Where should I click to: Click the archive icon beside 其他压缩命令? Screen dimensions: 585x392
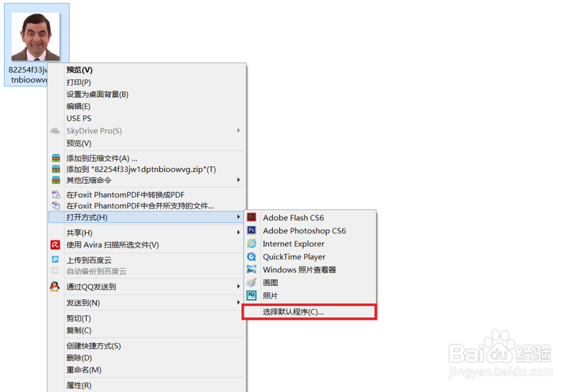tap(56, 180)
